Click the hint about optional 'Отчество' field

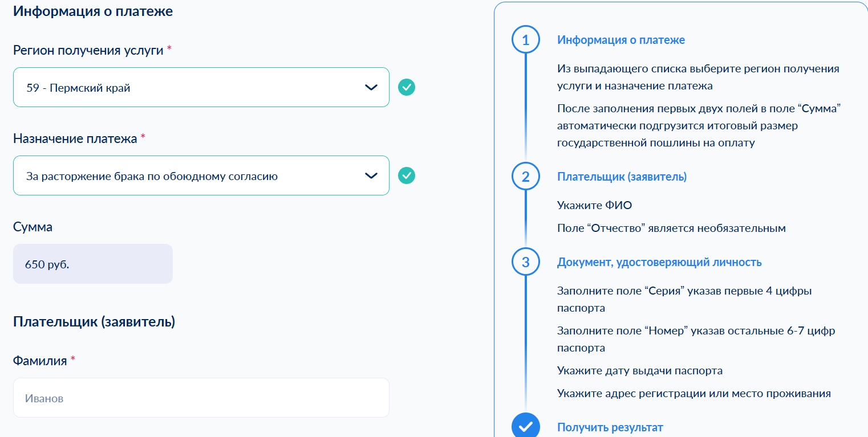click(671, 228)
